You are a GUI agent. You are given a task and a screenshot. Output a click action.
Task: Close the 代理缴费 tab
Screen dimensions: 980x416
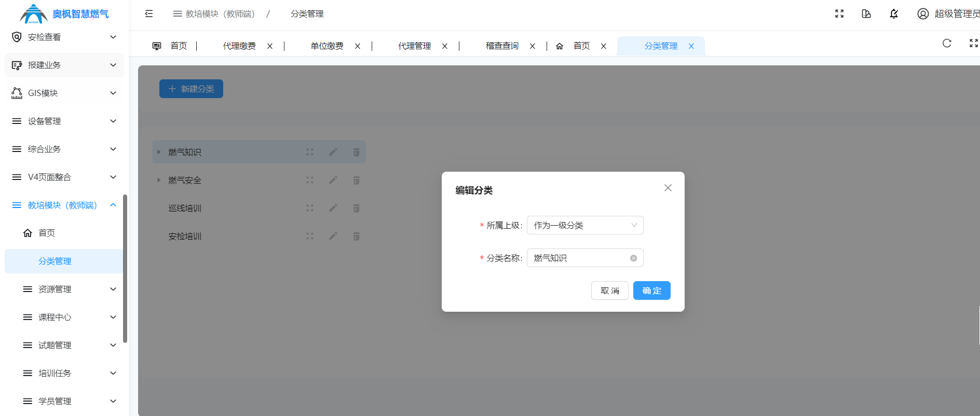click(x=270, y=46)
